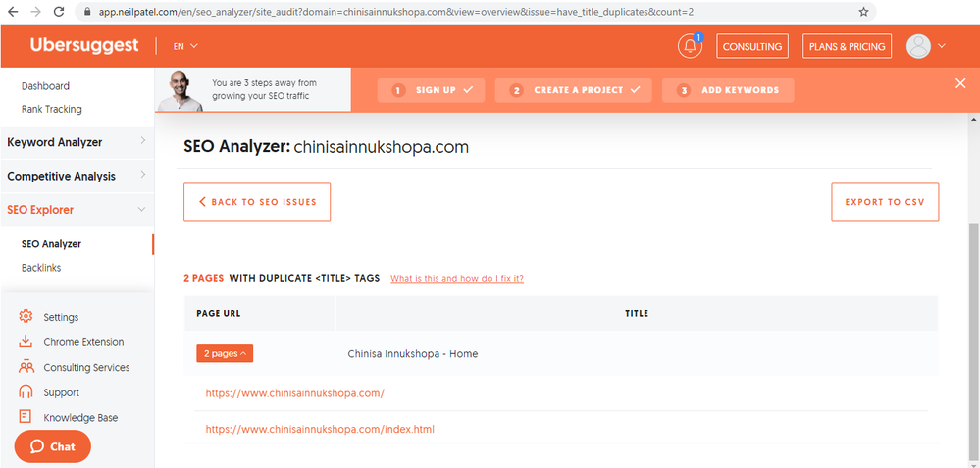Click the browser forward arrow
Image resolution: width=980 pixels, height=468 pixels.
pos(35,11)
